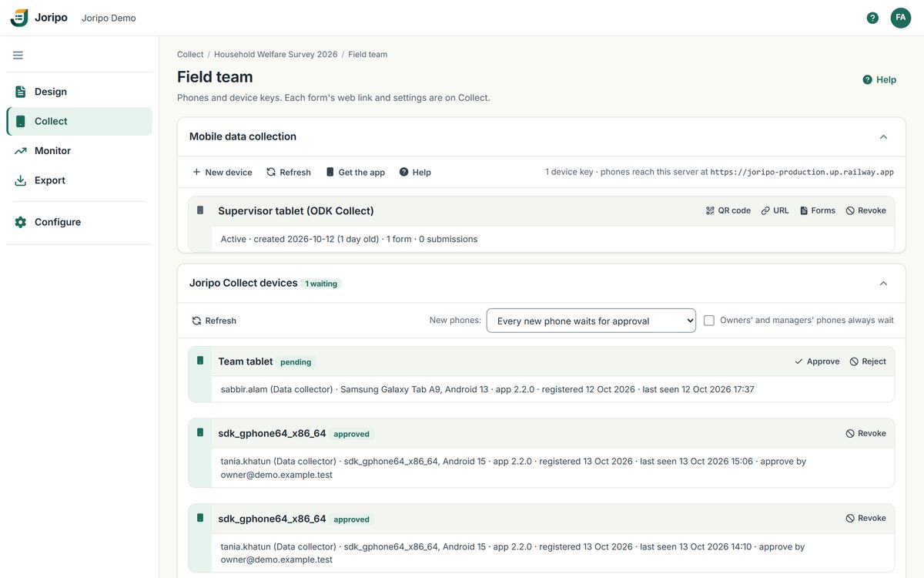Revoke the Supervisor tablet device key
The image size is (924, 578).
coord(865,210)
